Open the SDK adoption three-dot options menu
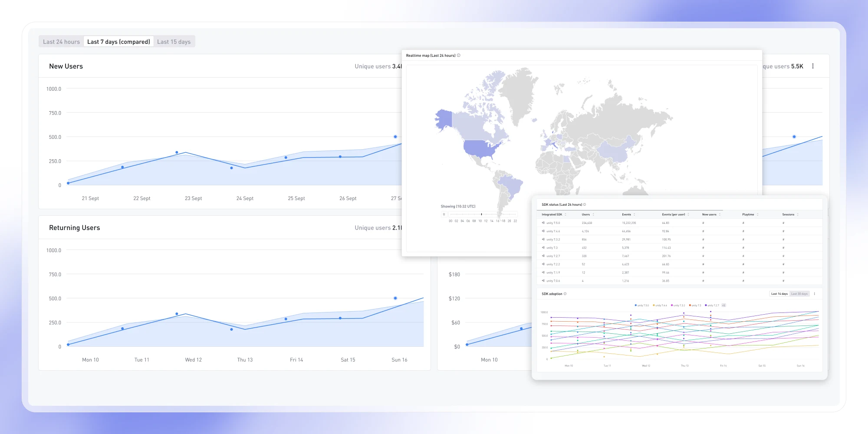Screen dimensions: 868x434 [815, 294]
